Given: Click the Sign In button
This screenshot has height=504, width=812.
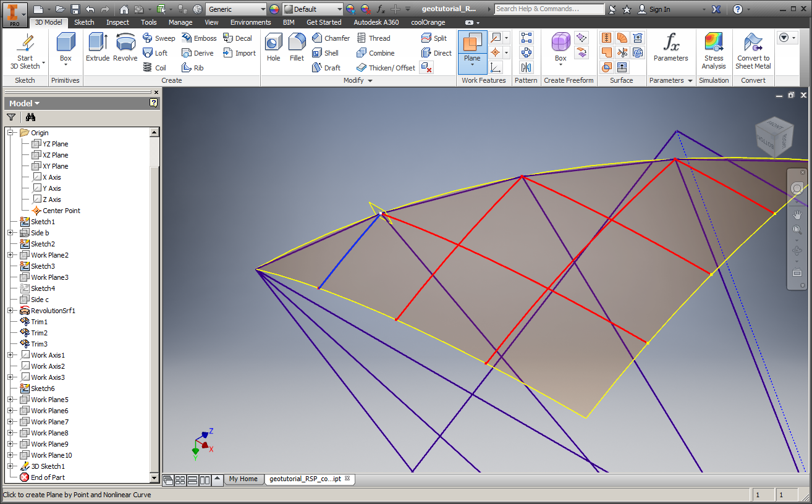Looking at the screenshot, I should (654, 9).
